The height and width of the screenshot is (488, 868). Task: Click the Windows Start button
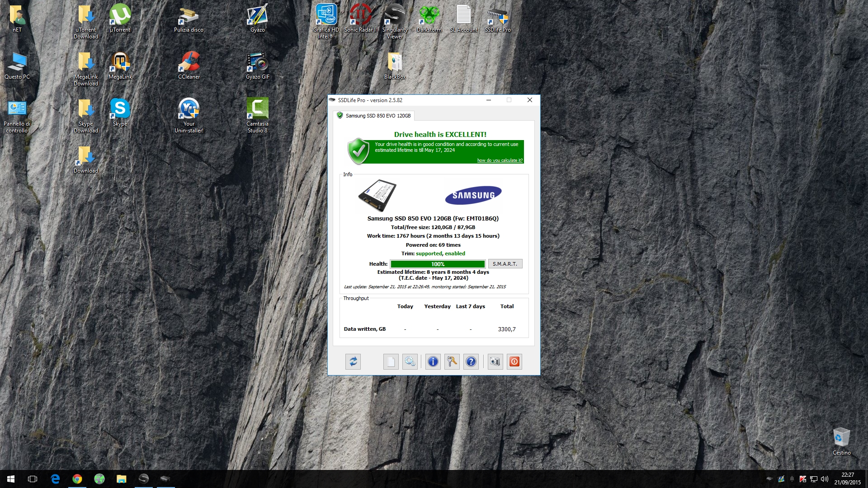(x=11, y=479)
